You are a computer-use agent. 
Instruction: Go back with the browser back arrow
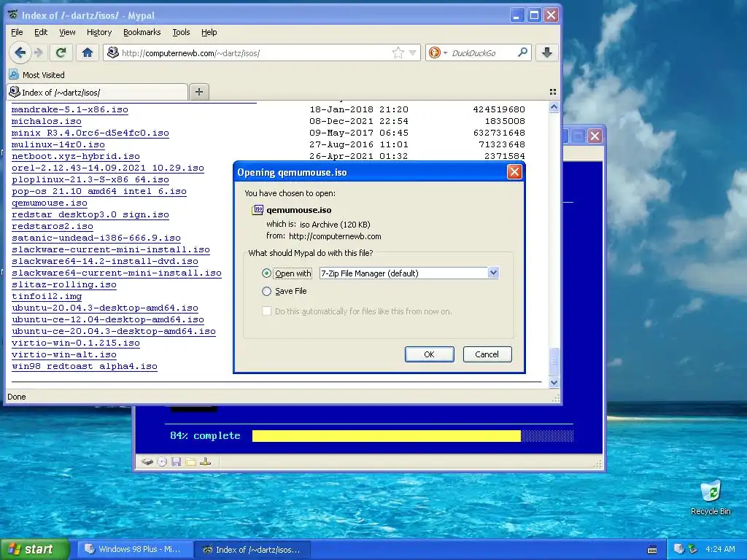click(x=20, y=52)
